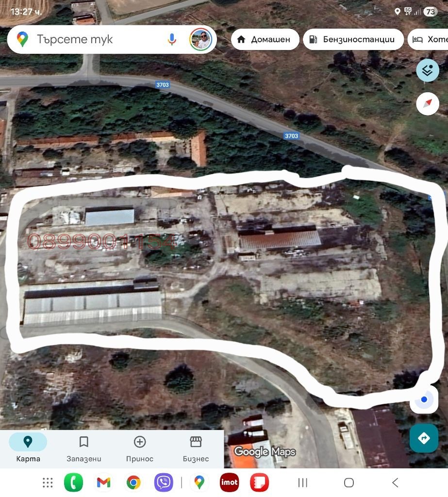This screenshot has width=448, height=497.
Task: Select the Бензиностанции filter chip
Action: (x=353, y=39)
